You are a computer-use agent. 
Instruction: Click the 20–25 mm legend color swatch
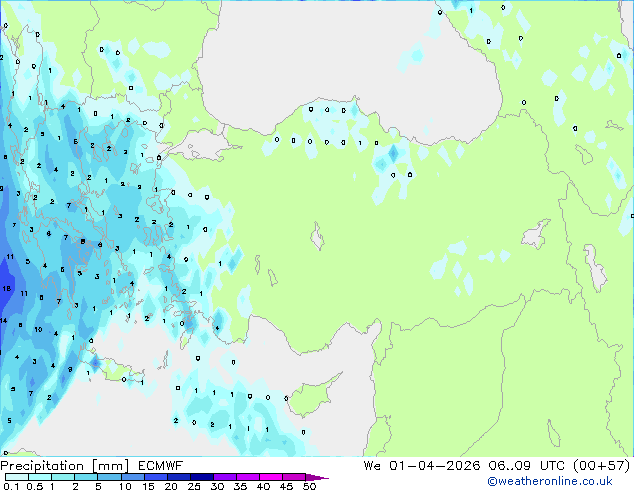[x=178, y=477]
